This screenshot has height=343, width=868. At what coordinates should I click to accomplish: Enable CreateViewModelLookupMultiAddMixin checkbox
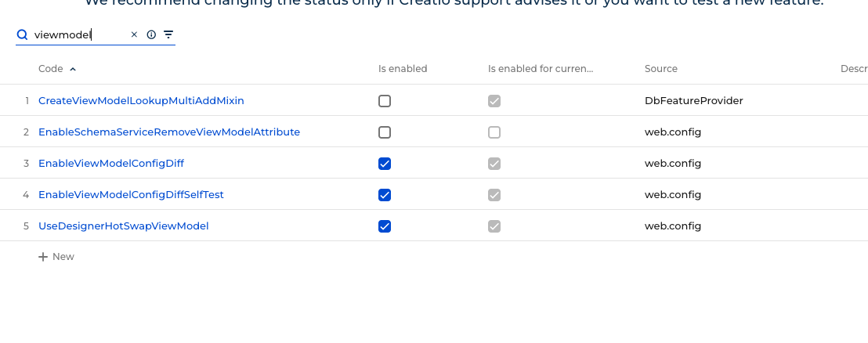click(385, 101)
